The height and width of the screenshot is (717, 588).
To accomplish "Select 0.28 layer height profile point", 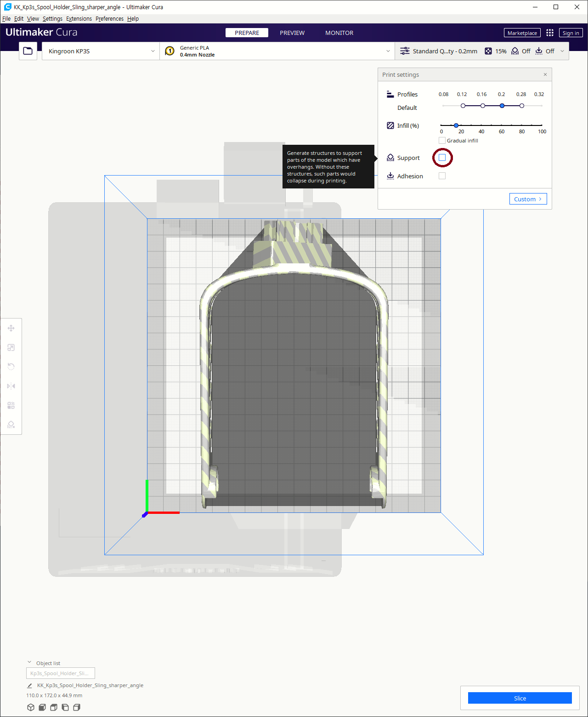I will (x=522, y=106).
